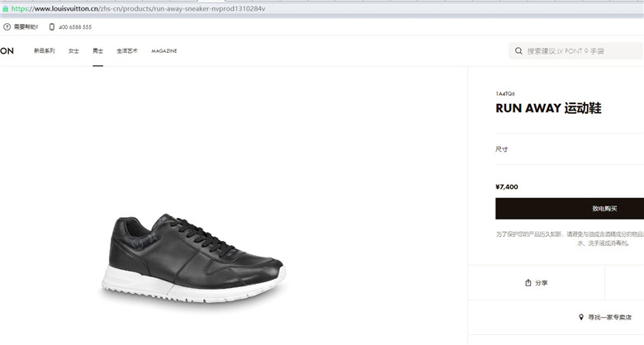Click the 分享 share button

click(x=537, y=282)
